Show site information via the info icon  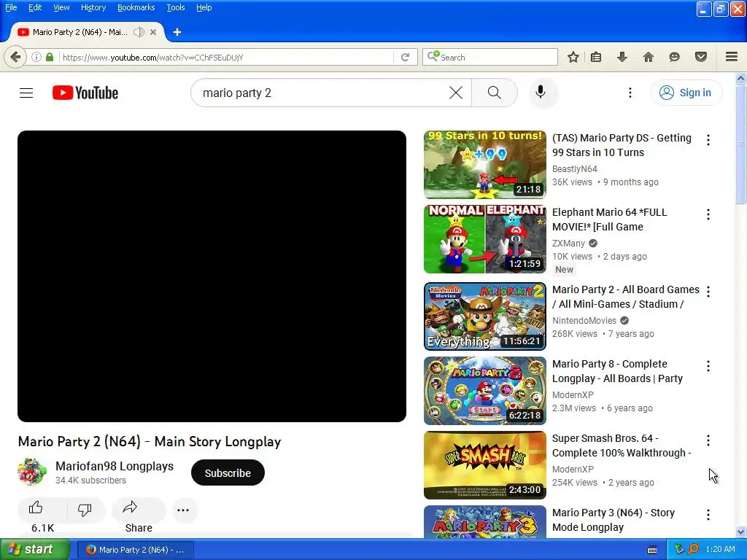point(36,57)
